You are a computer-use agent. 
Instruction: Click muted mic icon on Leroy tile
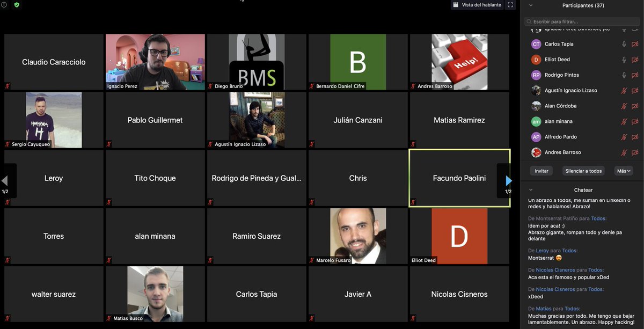(x=8, y=202)
